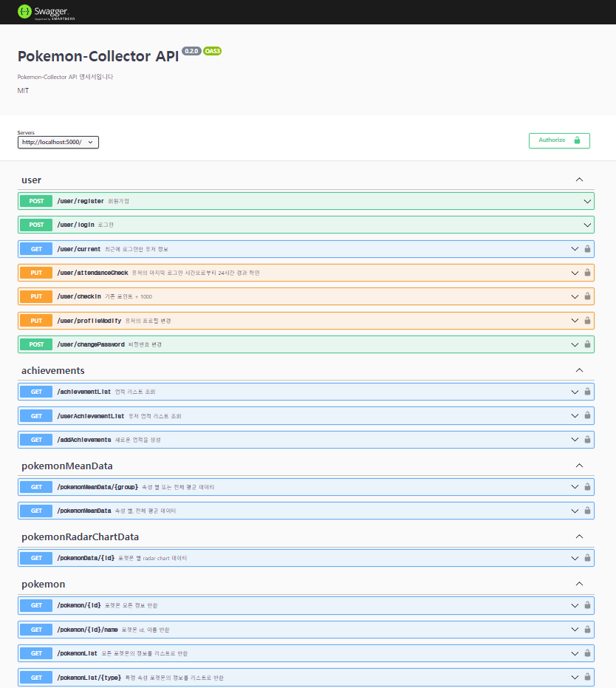This screenshot has width=616, height=688.
Task: Click lock icon on /achievementList row
Action: click(x=587, y=392)
